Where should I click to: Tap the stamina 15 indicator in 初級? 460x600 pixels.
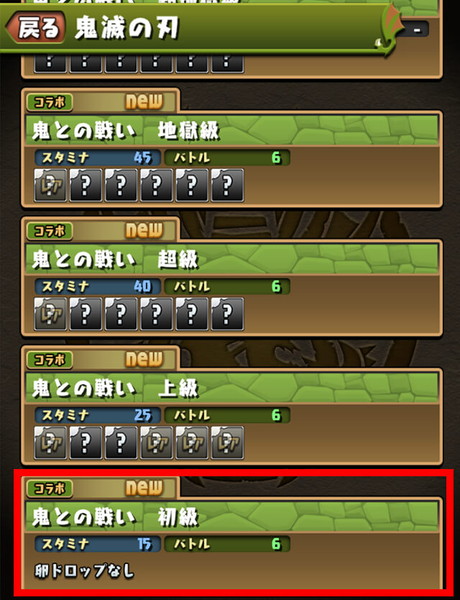[x=98, y=544]
